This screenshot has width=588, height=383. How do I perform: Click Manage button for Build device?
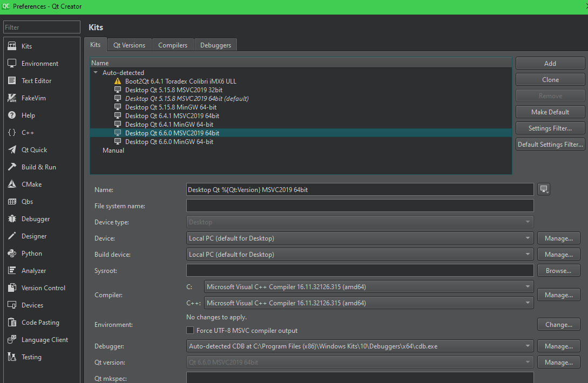559,254
